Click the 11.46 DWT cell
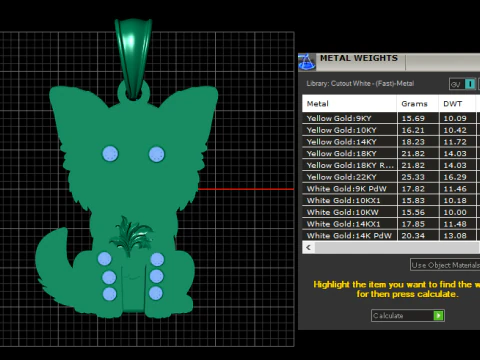480x360 pixels. (458, 189)
